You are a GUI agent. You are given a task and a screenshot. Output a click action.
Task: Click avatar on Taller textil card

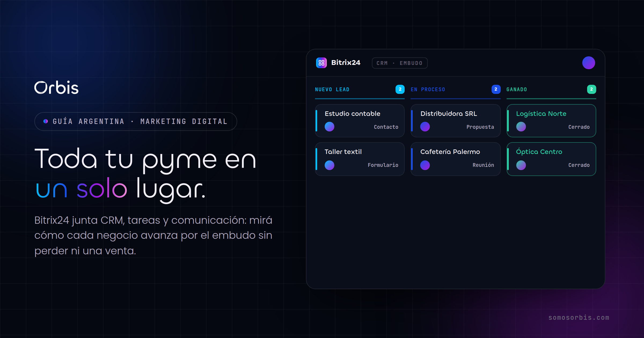pyautogui.click(x=329, y=165)
